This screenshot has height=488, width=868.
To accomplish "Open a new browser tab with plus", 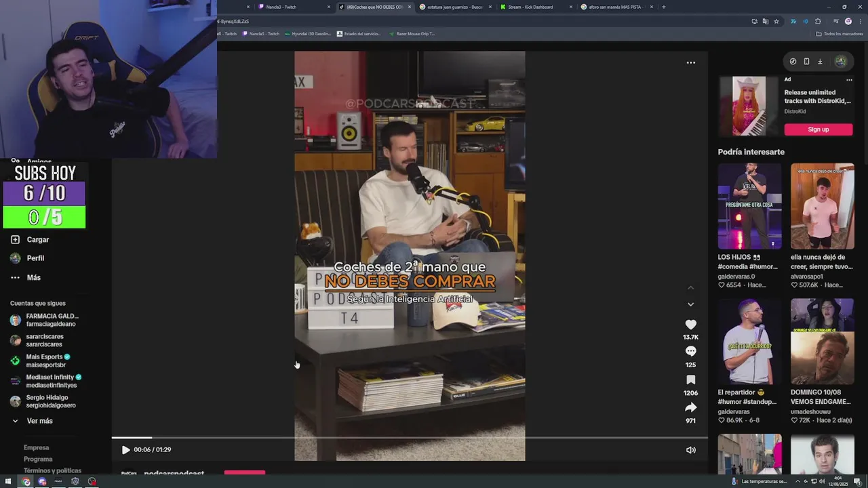I will click(663, 7).
